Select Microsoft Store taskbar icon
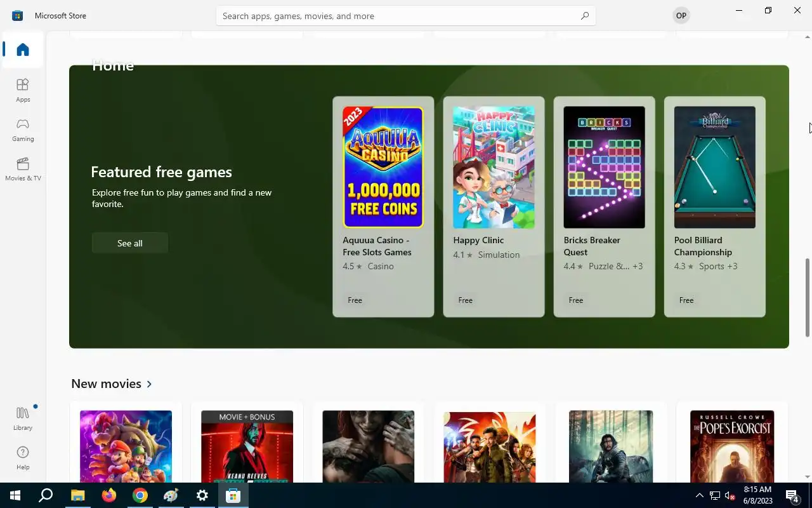 233,495
